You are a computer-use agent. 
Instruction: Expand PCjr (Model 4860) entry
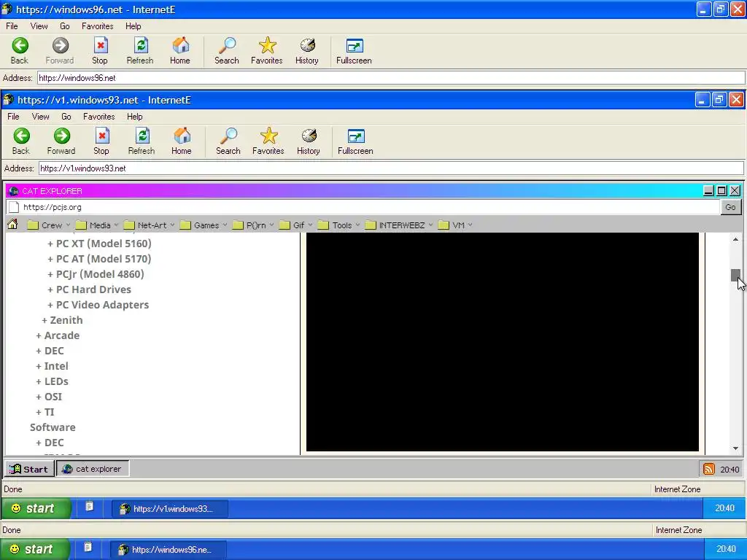[x=96, y=274]
